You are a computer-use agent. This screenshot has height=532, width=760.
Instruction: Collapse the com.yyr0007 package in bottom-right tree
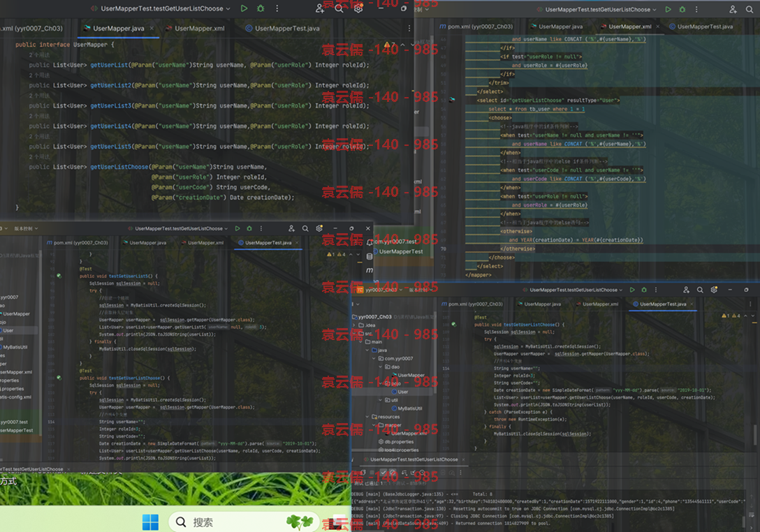pyautogui.click(x=374, y=359)
